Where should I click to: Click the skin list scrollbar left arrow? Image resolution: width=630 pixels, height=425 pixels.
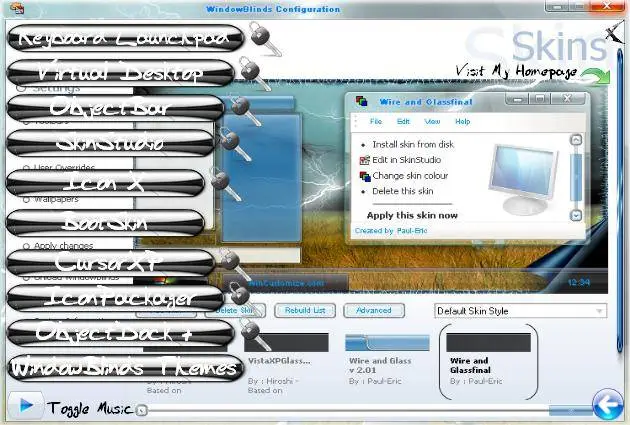pyautogui.click(x=141, y=410)
